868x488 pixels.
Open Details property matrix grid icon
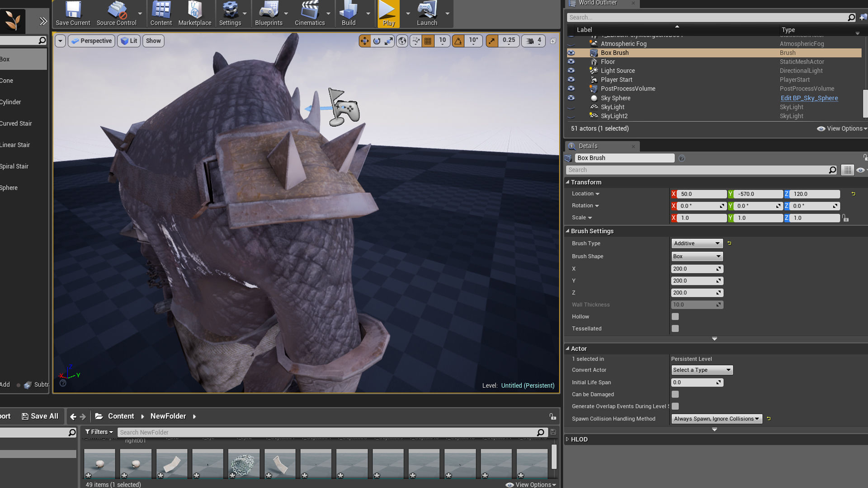(847, 170)
